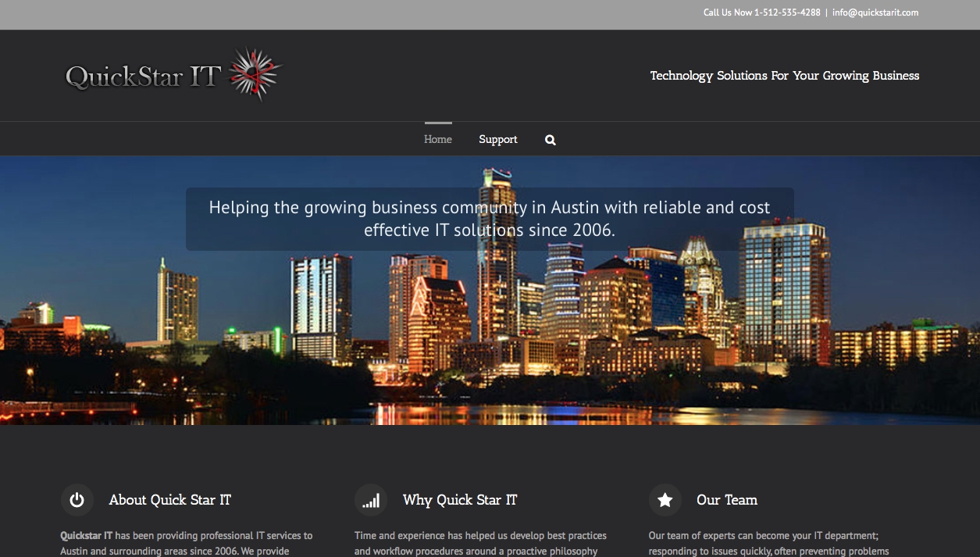Click the signal bars icon beside Why Quick Star IT
980x557 pixels.
[x=371, y=500]
